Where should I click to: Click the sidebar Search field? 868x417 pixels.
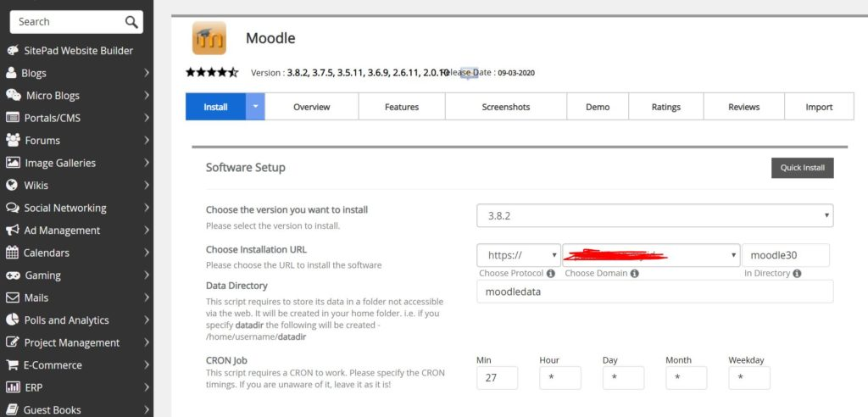tap(76, 22)
